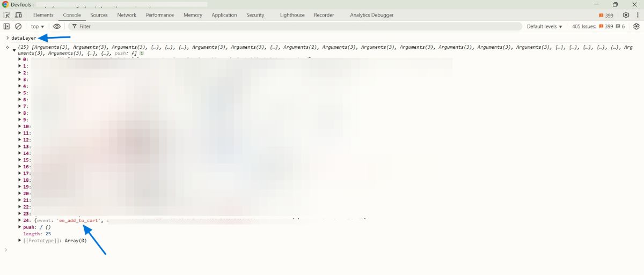Expand entry 24 with ee_add_to_cart event

pos(20,220)
